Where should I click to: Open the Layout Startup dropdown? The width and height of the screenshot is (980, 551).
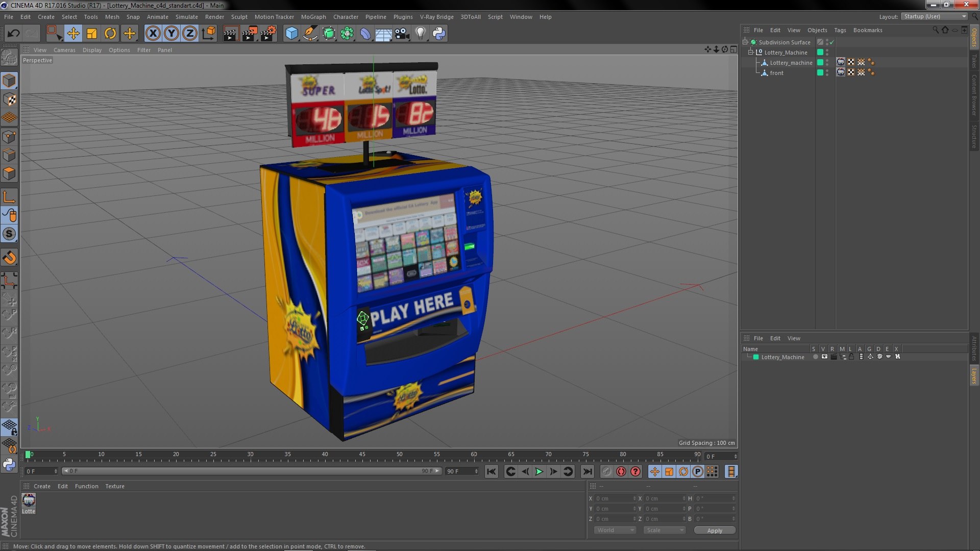[x=935, y=17]
